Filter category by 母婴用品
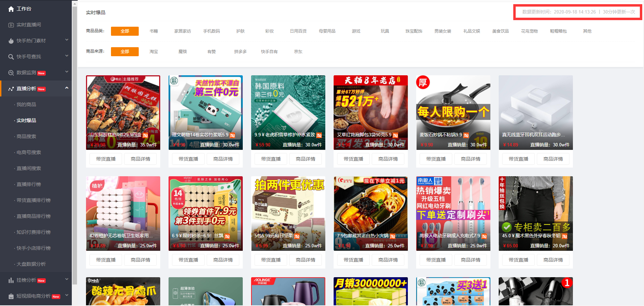The image size is (644, 306). click(327, 31)
